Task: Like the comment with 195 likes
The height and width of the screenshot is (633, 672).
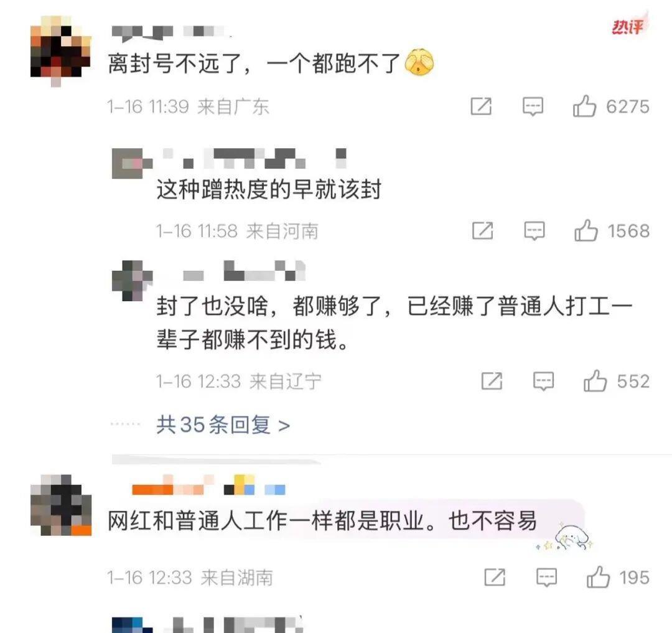Action: [599, 577]
